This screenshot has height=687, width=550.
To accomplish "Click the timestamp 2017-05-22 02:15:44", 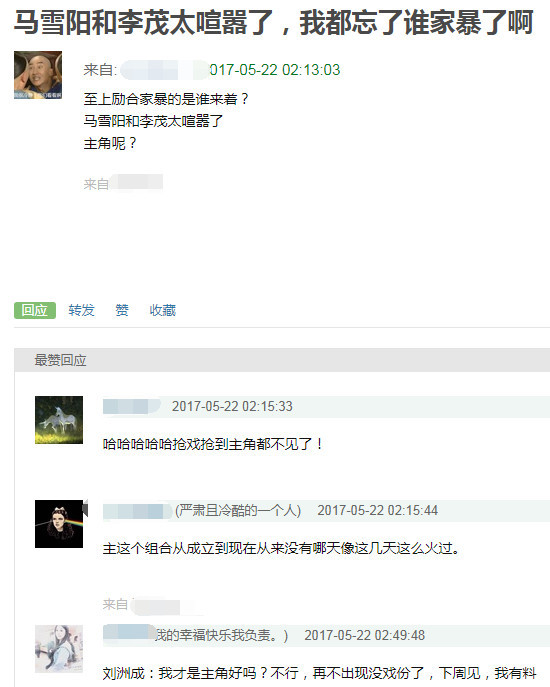I will tap(377, 510).
